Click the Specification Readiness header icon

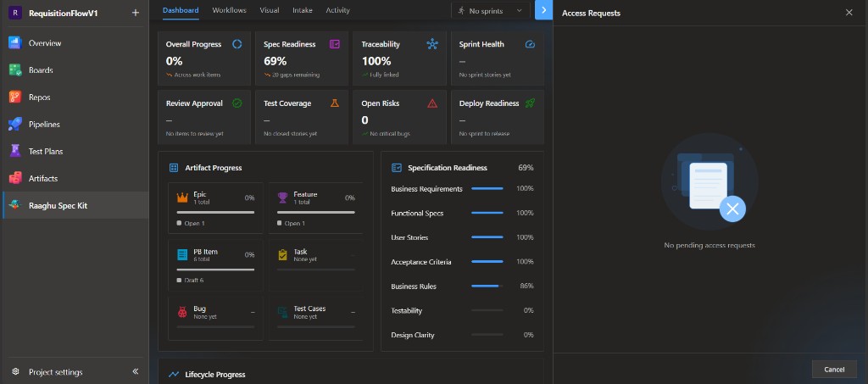tap(397, 168)
